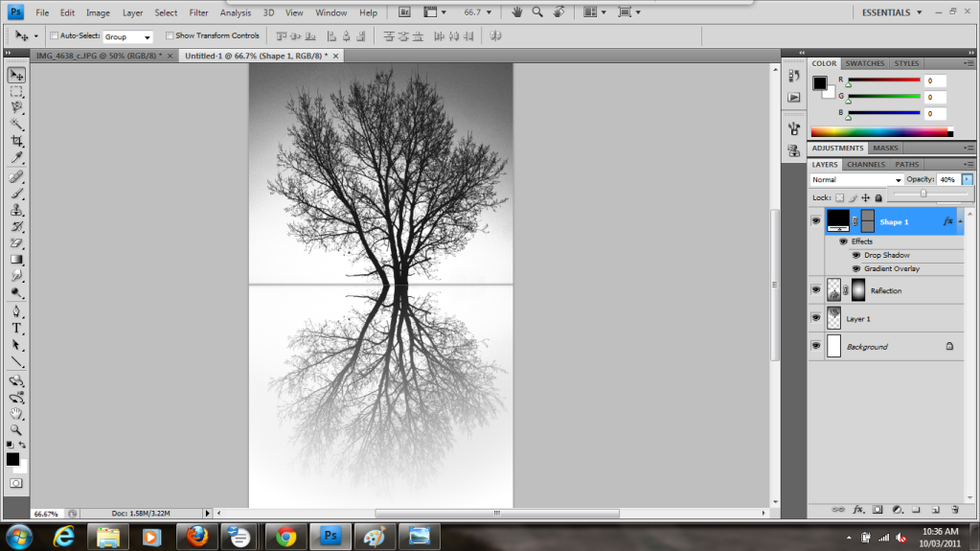Toggle Quick Mask mode
This screenshot has height=551, width=980.
point(16,483)
